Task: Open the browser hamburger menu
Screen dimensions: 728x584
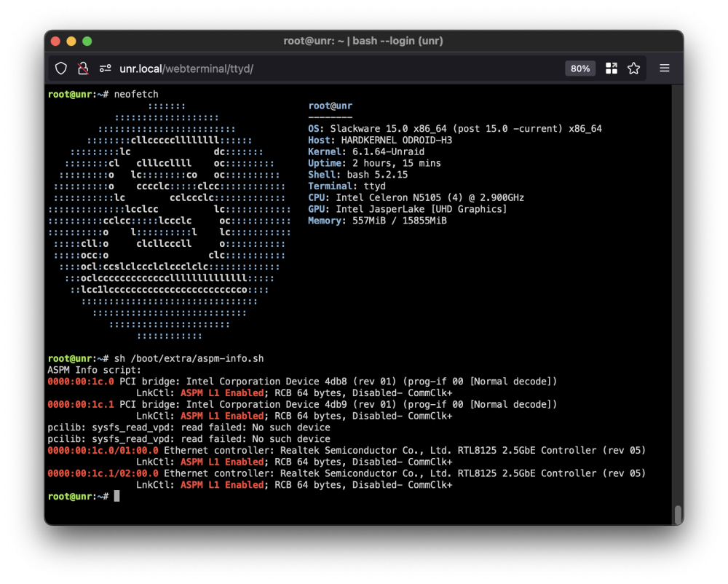Action: [665, 68]
